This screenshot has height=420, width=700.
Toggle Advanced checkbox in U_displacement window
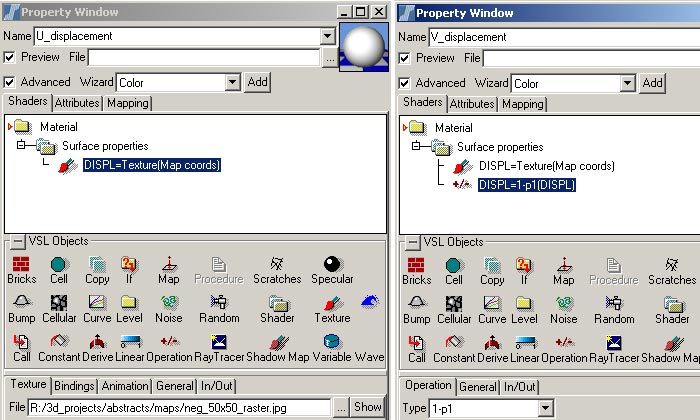(9, 82)
